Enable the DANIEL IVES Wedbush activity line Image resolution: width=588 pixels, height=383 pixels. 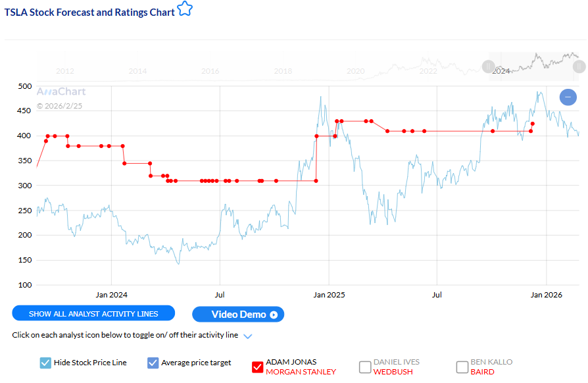pos(364,367)
